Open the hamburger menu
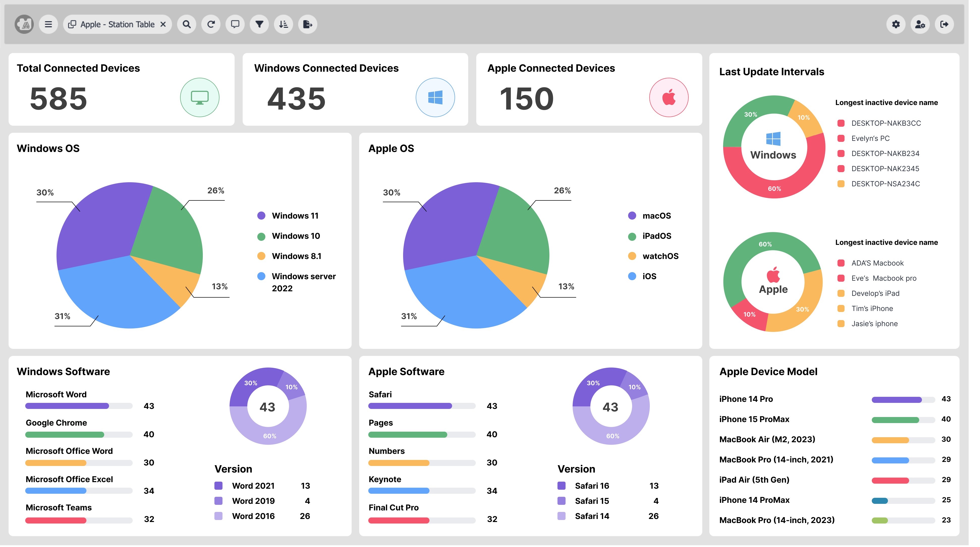The height and width of the screenshot is (547, 980). click(48, 24)
